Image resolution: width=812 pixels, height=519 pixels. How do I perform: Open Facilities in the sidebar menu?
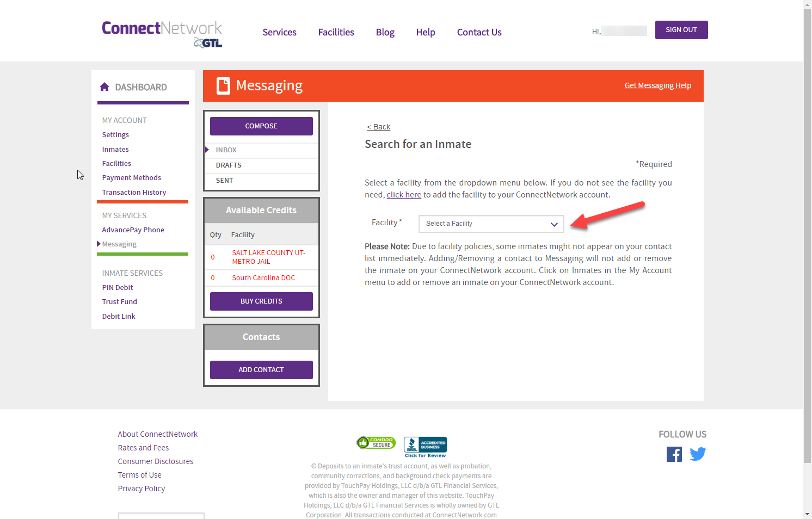coord(116,164)
